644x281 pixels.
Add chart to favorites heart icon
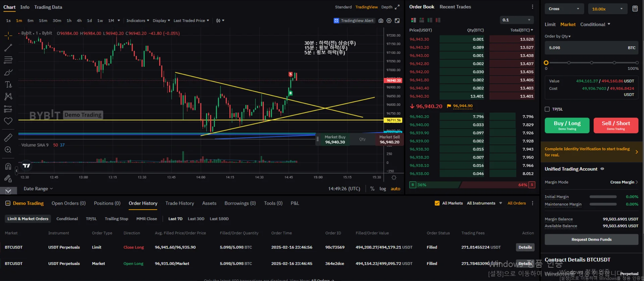pyautogui.click(x=8, y=121)
